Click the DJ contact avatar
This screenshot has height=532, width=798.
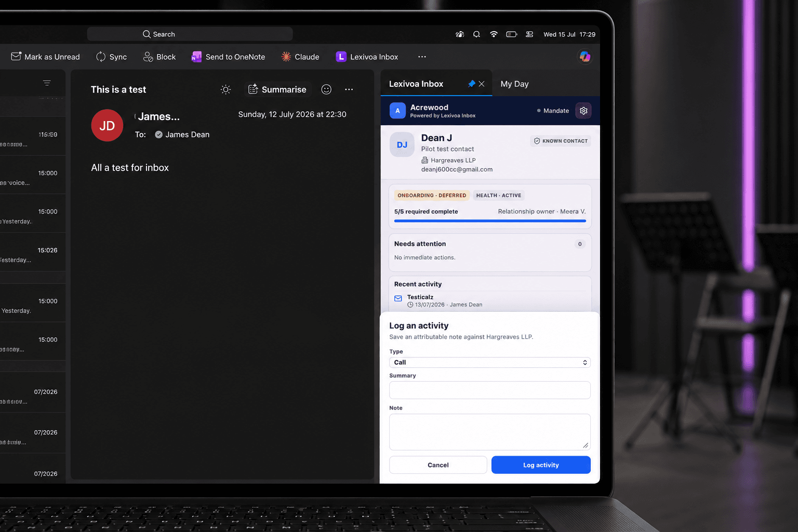point(402,144)
